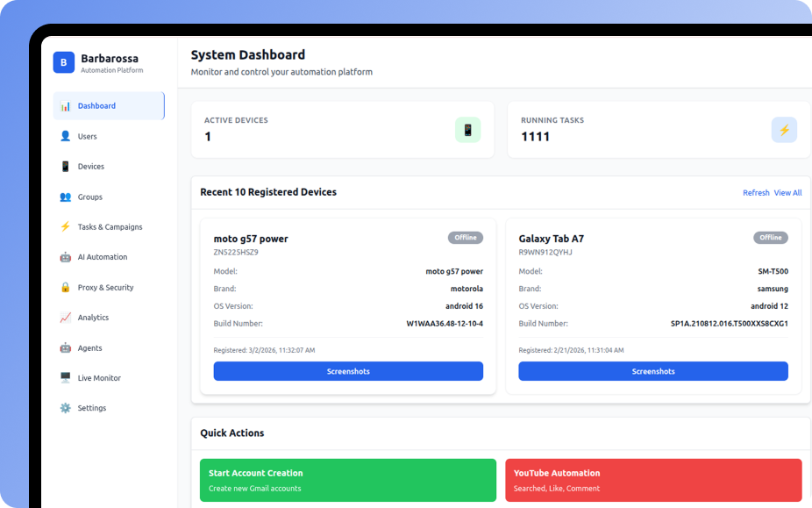Viewport: 812px width, 508px height.
Task: Click the Refresh link for registered devices
Action: [756, 193]
